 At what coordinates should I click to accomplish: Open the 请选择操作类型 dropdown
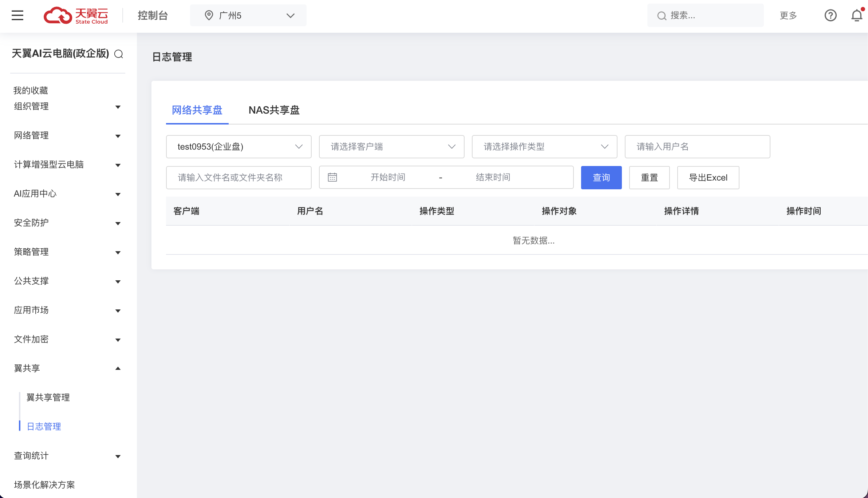coord(544,147)
